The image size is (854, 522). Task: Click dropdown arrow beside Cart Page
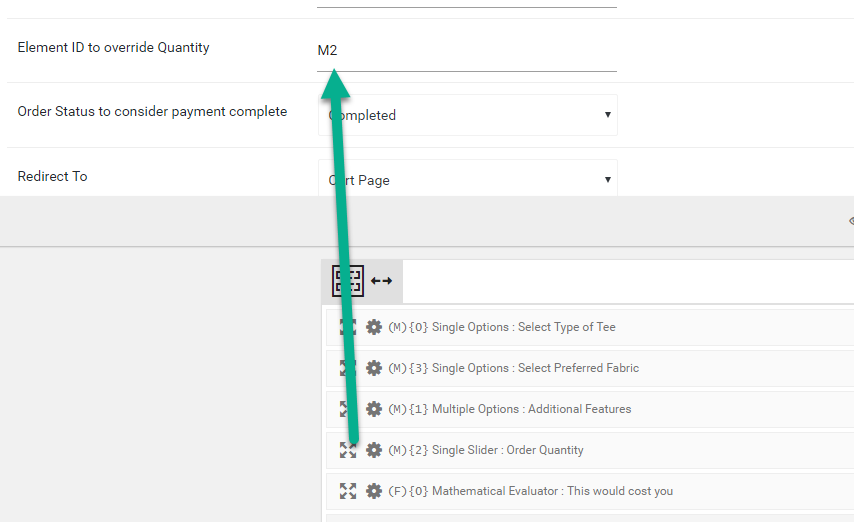pyautogui.click(x=607, y=179)
